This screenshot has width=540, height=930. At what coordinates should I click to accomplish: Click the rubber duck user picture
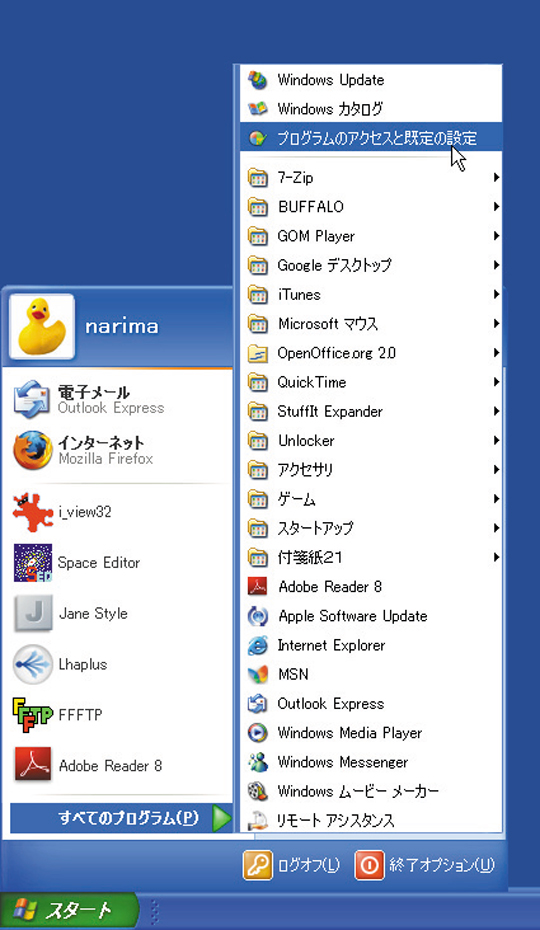pyautogui.click(x=42, y=327)
